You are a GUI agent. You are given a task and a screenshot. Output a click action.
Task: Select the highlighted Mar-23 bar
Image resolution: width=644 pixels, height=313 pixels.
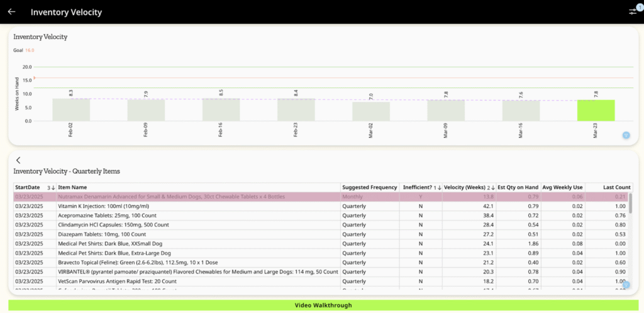(x=596, y=111)
